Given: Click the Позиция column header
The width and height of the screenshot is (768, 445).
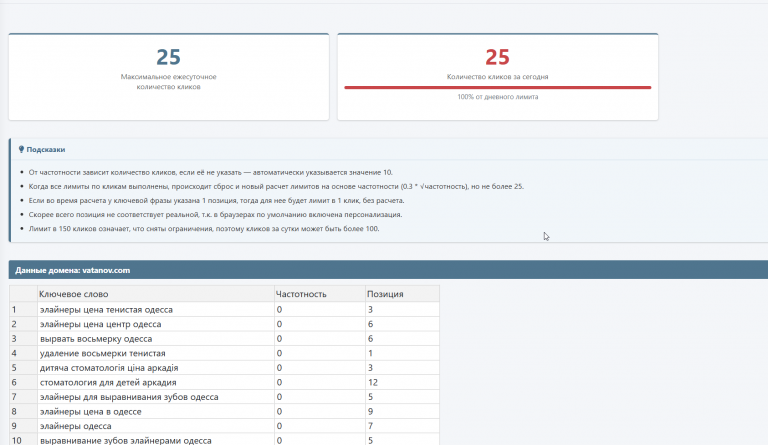Looking at the screenshot, I should pyautogui.click(x=402, y=294).
